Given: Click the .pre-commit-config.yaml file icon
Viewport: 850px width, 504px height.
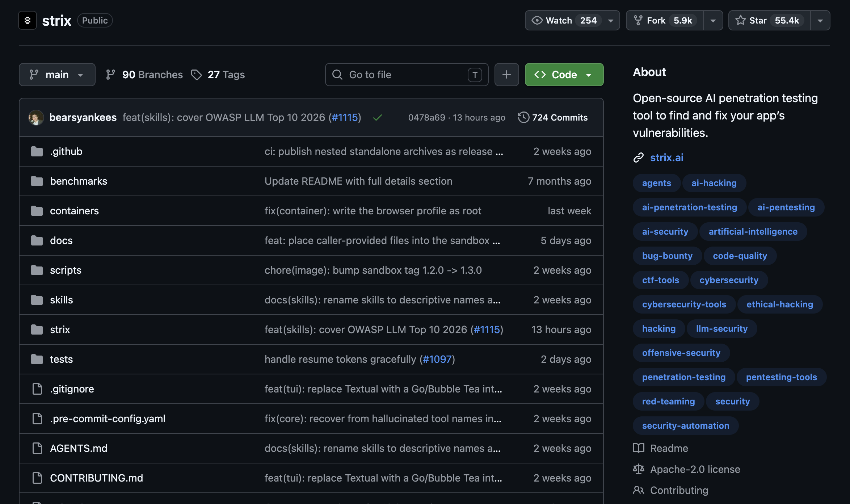Looking at the screenshot, I should [37, 419].
